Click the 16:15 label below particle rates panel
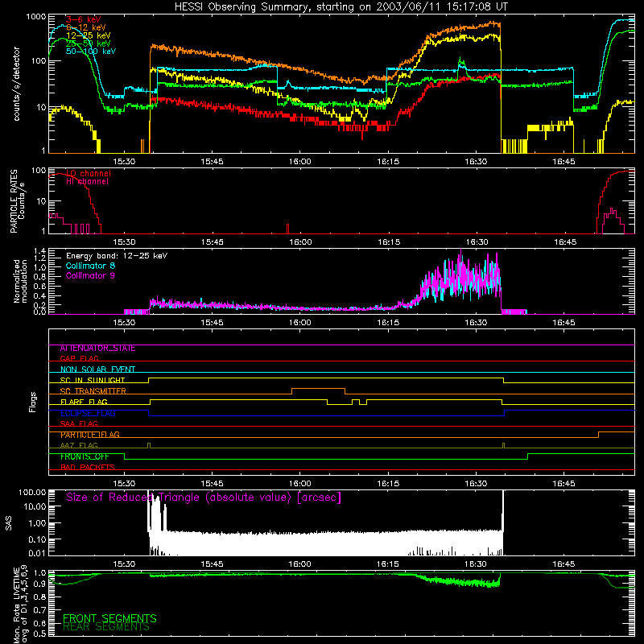644x644 pixels. 389,242
